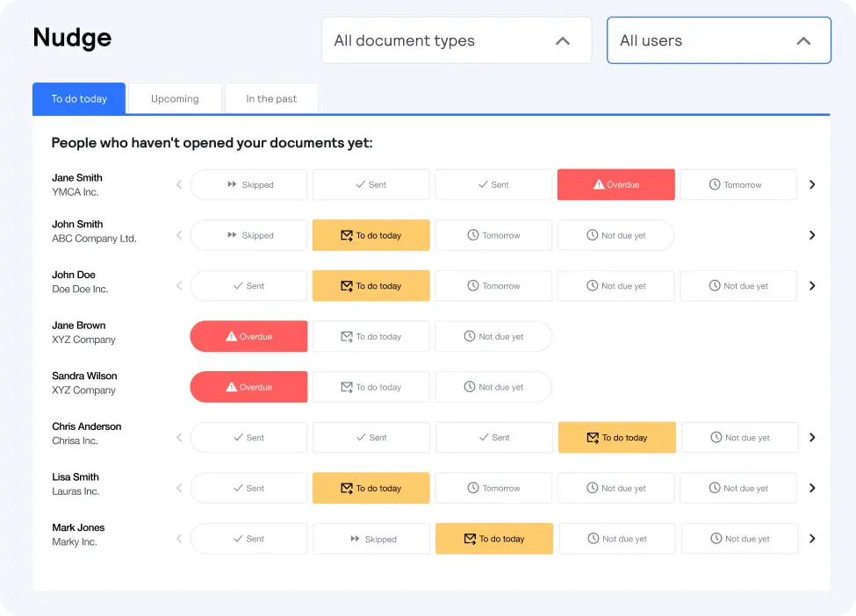
Task: Click the clock icon in Jane Smith's Tomorrow step
Action: [x=715, y=185]
